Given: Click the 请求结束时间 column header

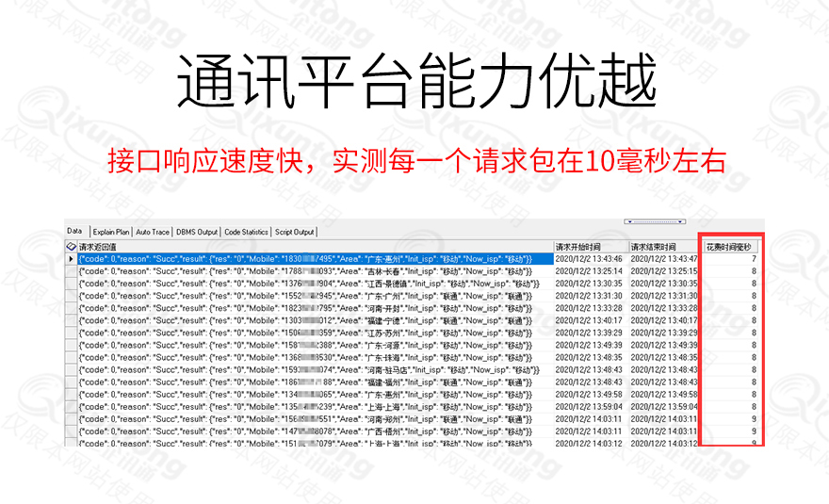Looking at the screenshot, I should pyautogui.click(x=665, y=246).
